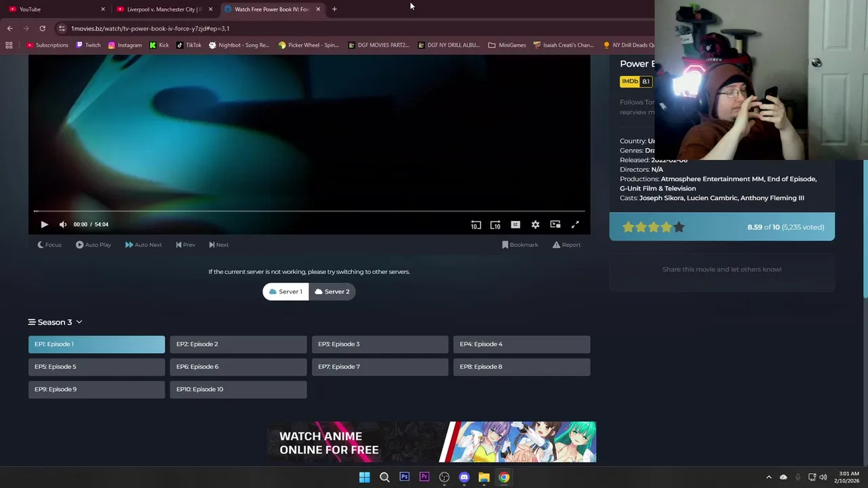Image resolution: width=868 pixels, height=488 pixels.
Task: Bookmark this show
Action: pos(520,245)
